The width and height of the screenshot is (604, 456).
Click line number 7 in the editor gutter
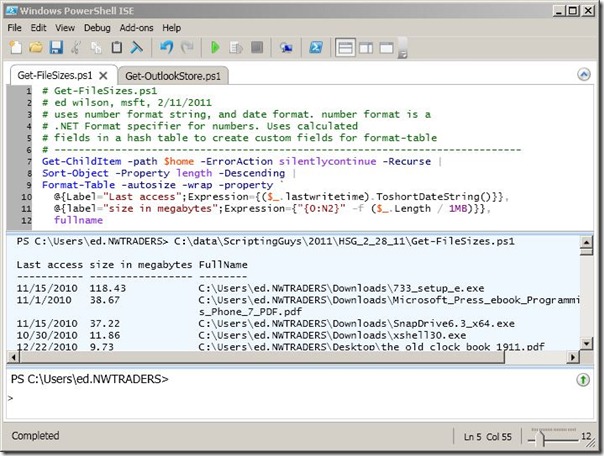tap(29, 162)
